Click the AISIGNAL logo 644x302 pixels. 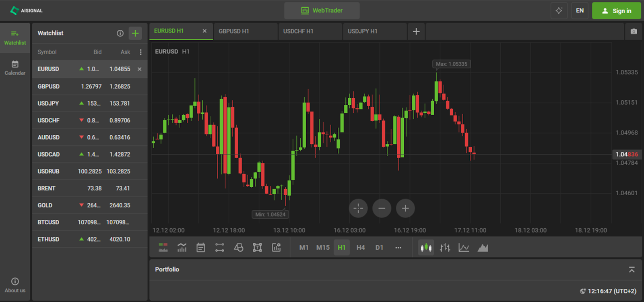click(x=26, y=10)
